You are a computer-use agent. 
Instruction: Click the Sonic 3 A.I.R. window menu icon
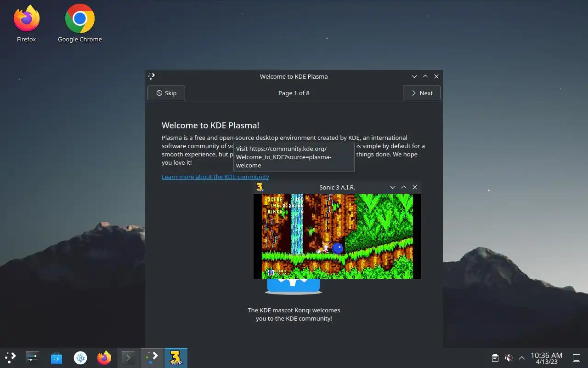point(260,187)
